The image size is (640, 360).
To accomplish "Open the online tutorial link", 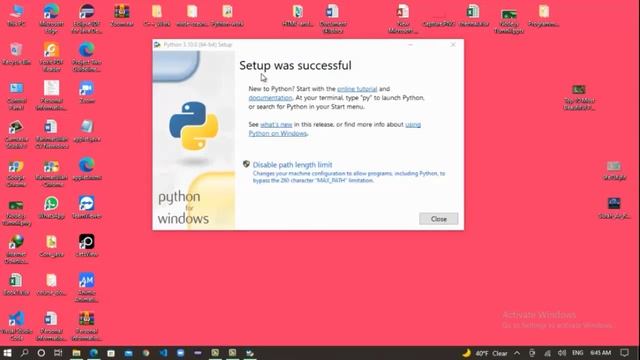I will coord(357,89).
